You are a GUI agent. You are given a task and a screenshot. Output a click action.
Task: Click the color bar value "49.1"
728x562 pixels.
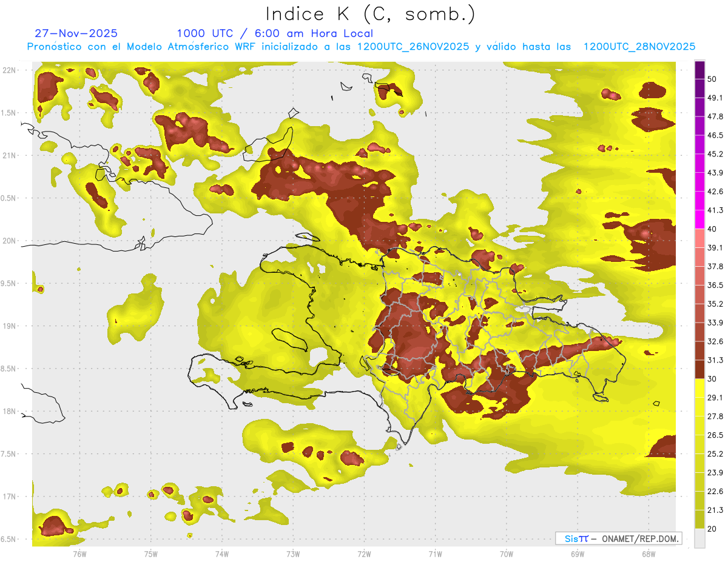[x=715, y=98]
